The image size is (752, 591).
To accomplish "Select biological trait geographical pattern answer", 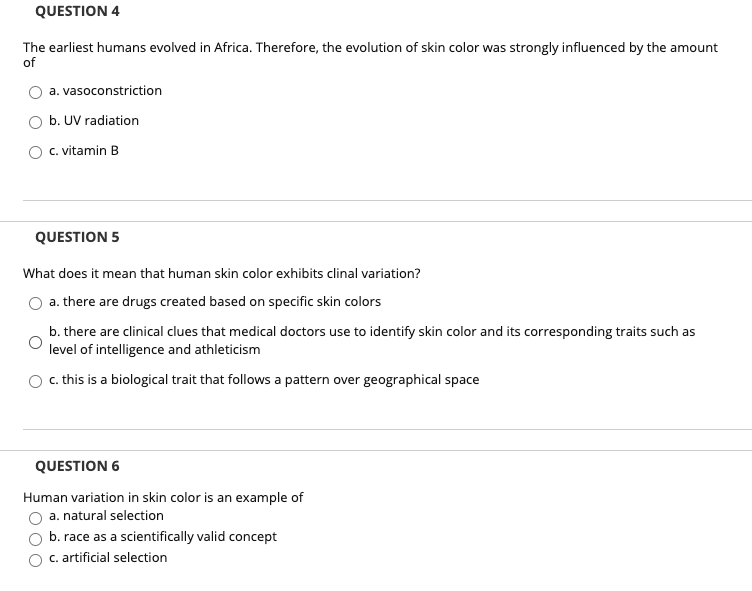I will [35, 381].
